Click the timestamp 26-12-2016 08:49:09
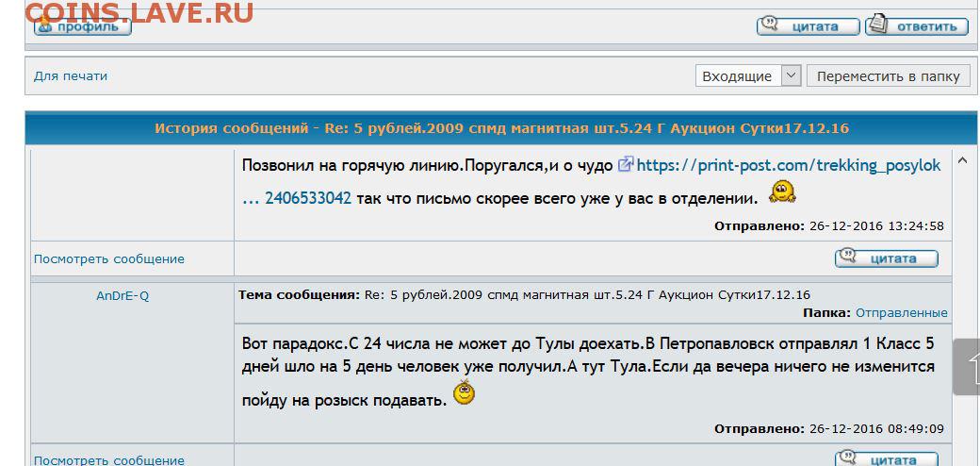Viewport: 980px width, 466px height. point(876,429)
